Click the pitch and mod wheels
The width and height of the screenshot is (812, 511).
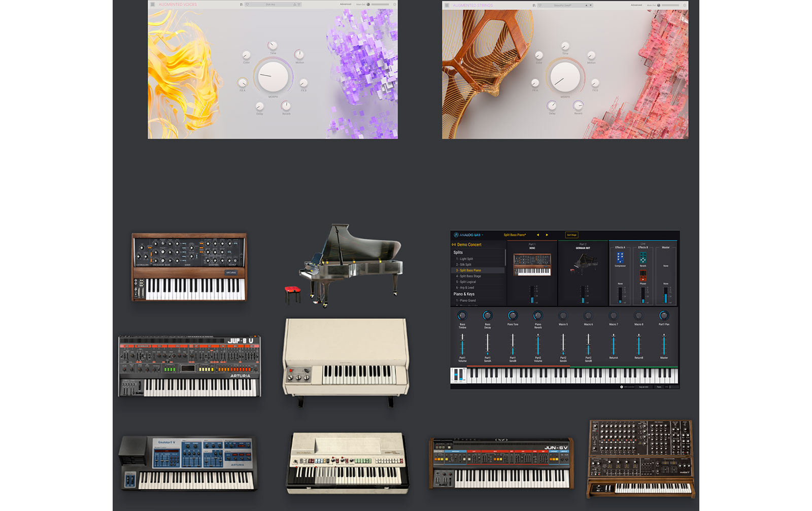pyautogui.click(x=459, y=375)
